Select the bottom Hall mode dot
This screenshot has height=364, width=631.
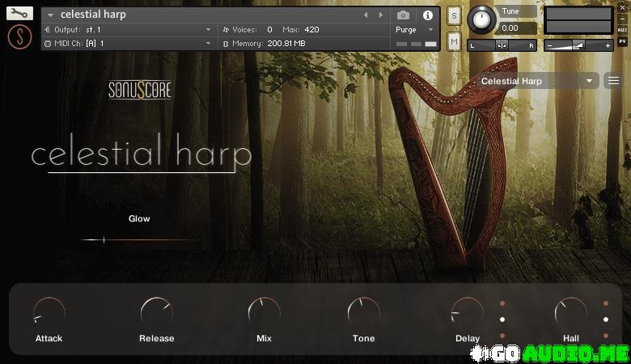click(606, 336)
